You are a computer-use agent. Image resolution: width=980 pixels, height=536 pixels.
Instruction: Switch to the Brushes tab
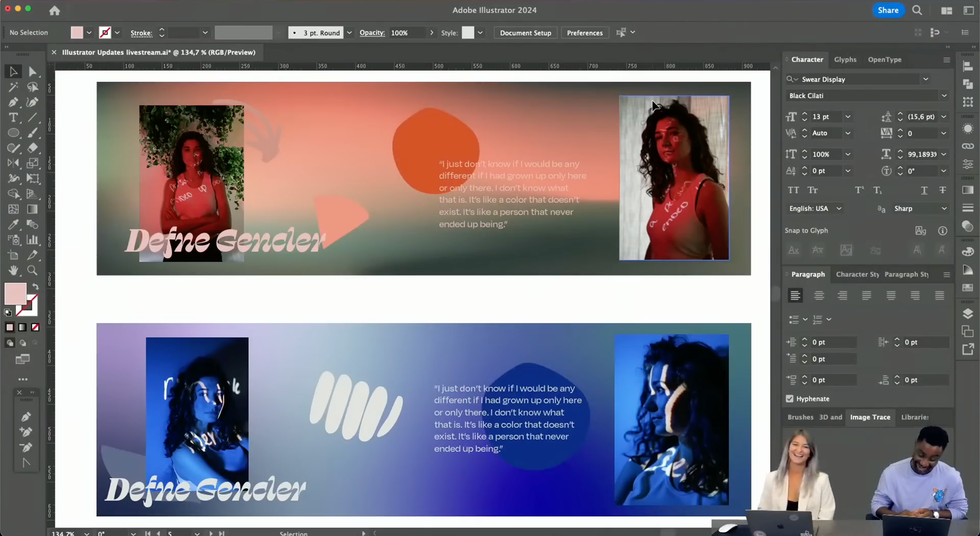click(x=800, y=417)
